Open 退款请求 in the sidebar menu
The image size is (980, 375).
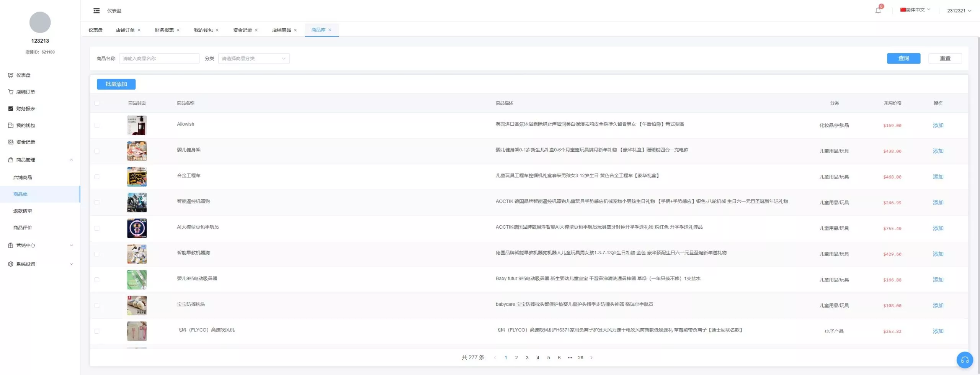tap(23, 211)
